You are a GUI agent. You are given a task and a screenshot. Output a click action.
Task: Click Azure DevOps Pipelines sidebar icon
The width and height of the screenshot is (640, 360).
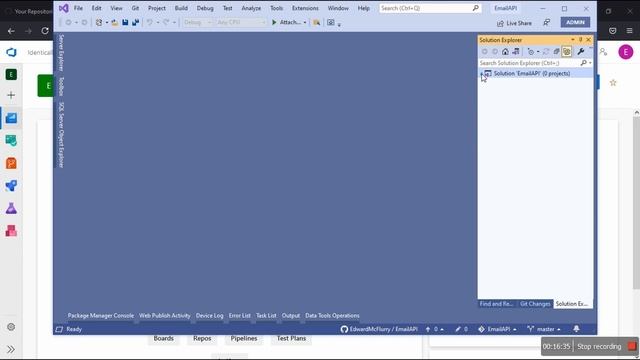[x=11, y=186]
